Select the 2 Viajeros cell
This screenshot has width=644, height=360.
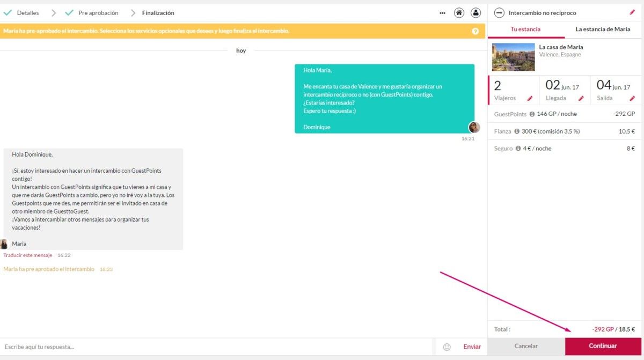point(513,90)
